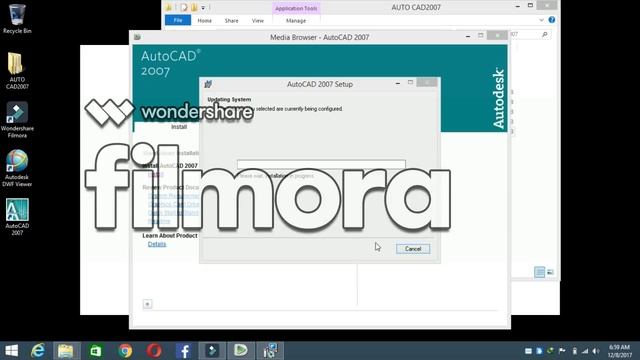Screen dimensions: 640x360
Task: Switch to the AutoCAD installer taskbar icon
Action: pyautogui.click(x=270, y=351)
